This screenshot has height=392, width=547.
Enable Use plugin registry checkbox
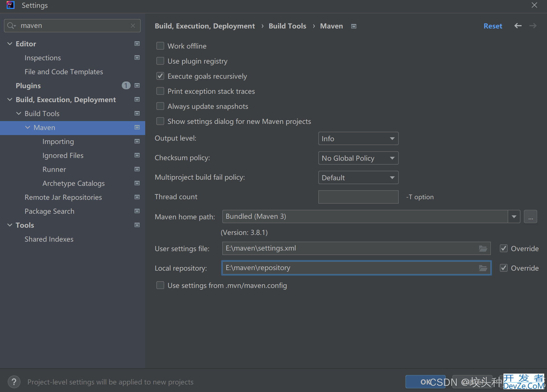click(x=160, y=61)
